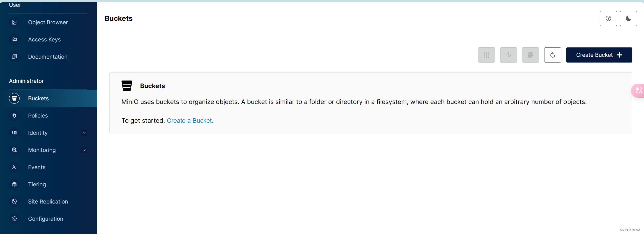Click the Site Replication icon
644x234 pixels.
14,202
